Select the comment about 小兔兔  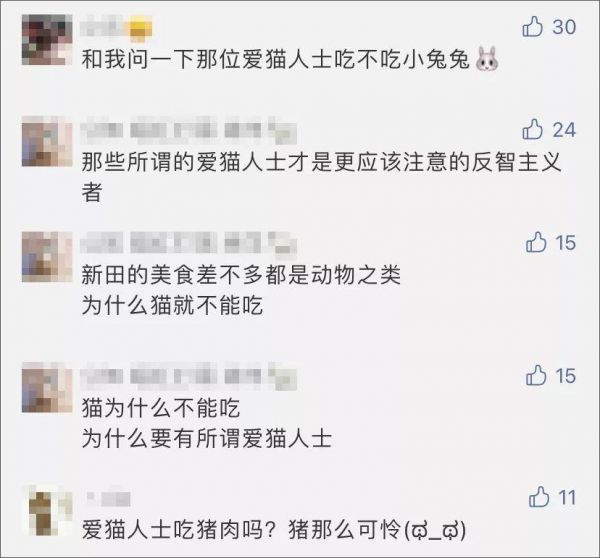point(290,60)
